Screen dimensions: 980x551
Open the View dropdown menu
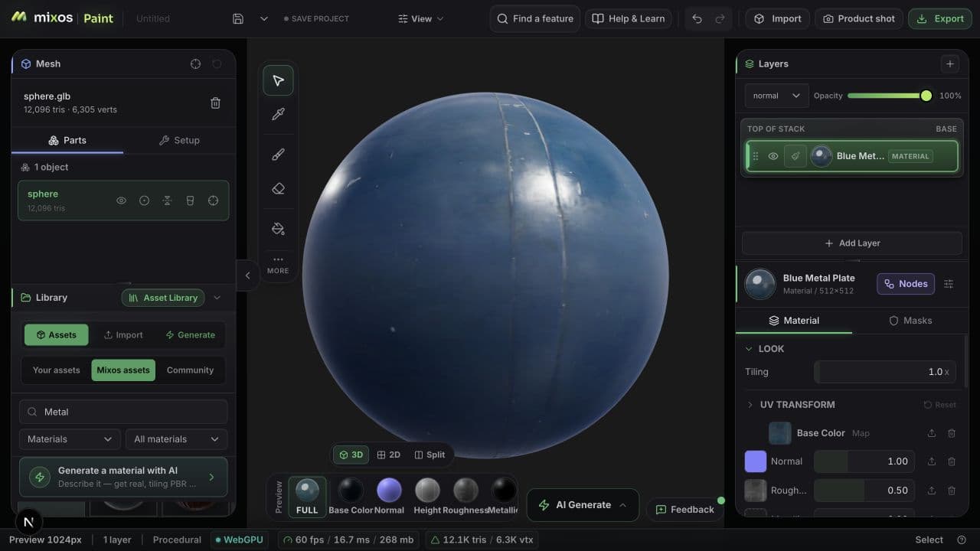tap(421, 18)
